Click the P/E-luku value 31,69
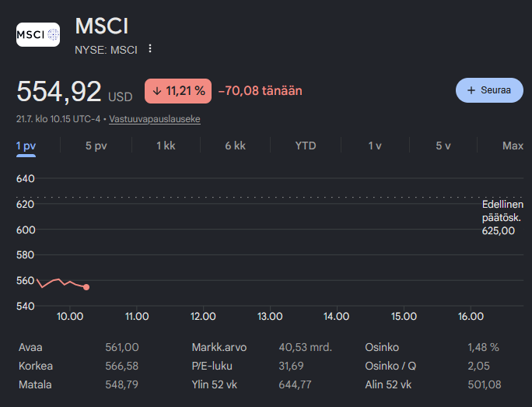 tap(291, 366)
